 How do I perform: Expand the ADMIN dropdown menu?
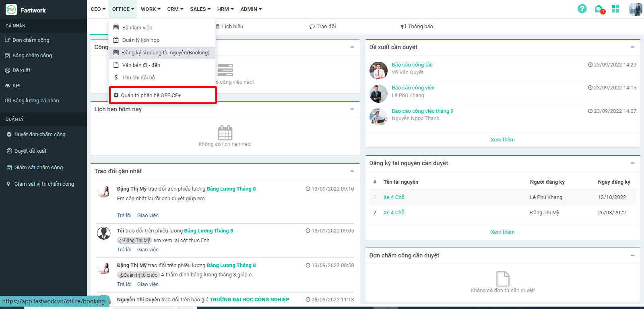coord(251,9)
